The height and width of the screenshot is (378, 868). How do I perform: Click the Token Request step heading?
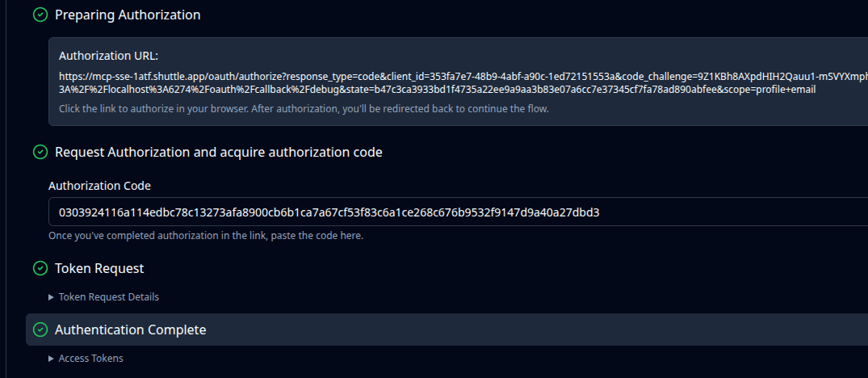[x=99, y=268]
